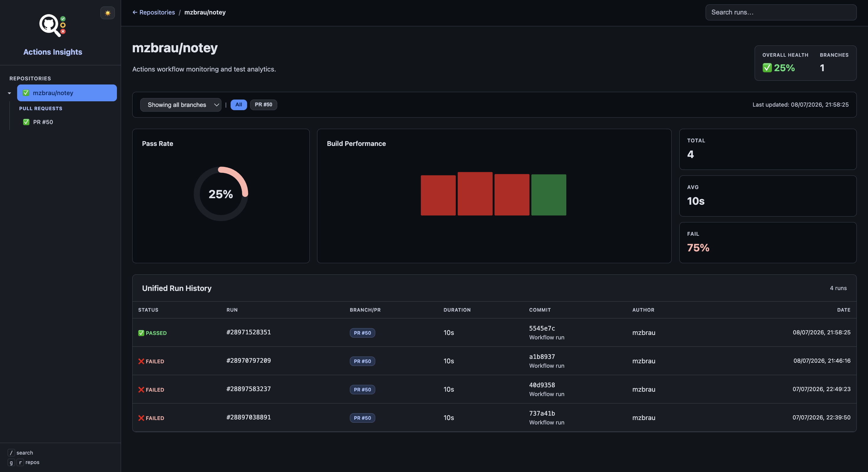The width and height of the screenshot is (868, 472).
Task: Select mzbrau/notey in the repositories sidebar
Action: 67,93
